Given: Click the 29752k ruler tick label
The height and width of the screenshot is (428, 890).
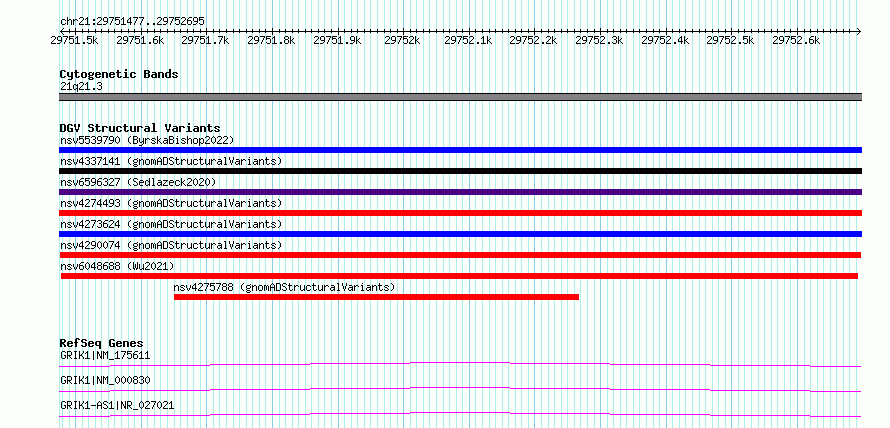Looking at the screenshot, I should point(402,40).
